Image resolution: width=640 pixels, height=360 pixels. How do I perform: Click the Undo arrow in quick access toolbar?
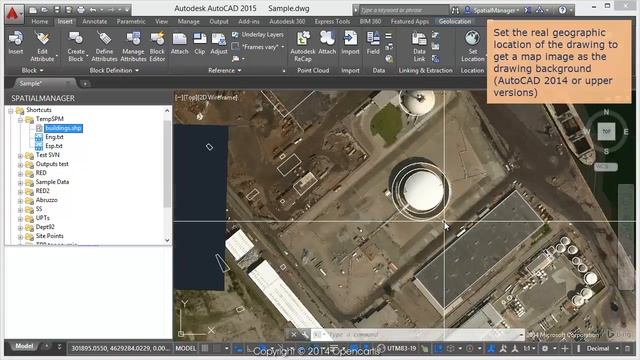(93, 9)
